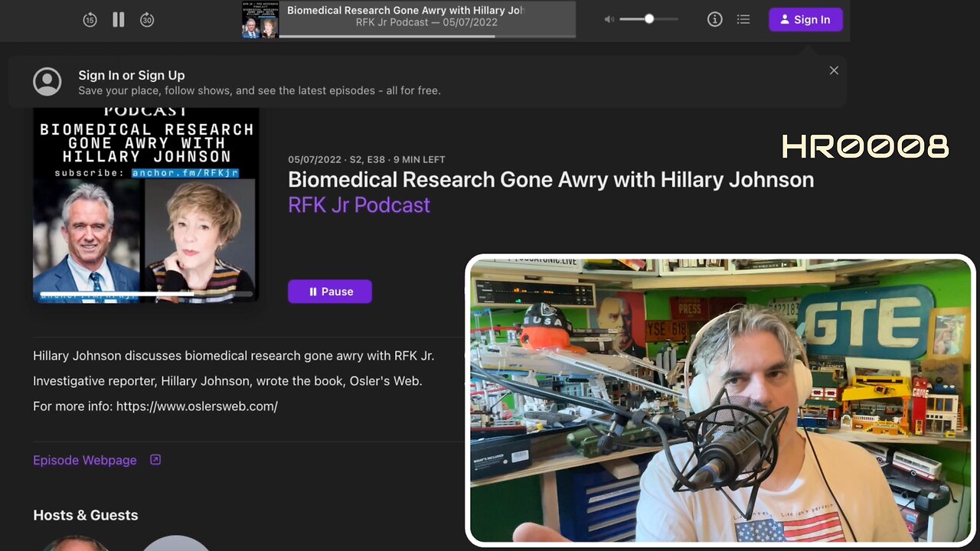Close the Sign In or Sign Up banner
This screenshot has width=980, height=551.
coord(834,70)
